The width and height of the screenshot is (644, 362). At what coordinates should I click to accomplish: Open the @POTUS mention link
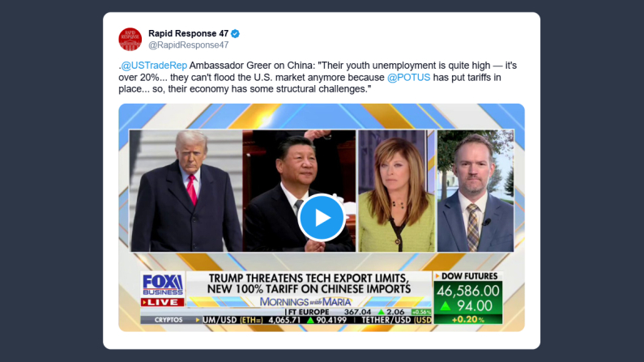click(408, 78)
